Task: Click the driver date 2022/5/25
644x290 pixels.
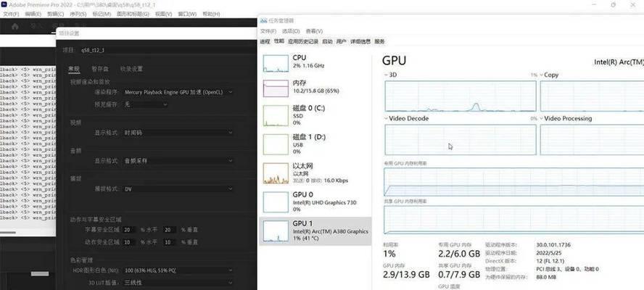Action: click(550, 252)
